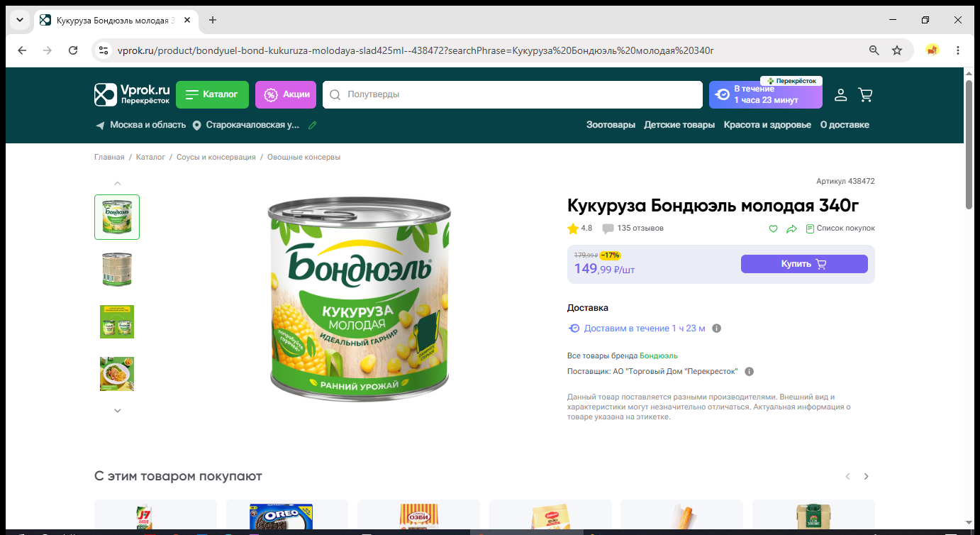Viewport: 980px width, 535px height.
Task: Open Бондюэль brand link
Action: click(659, 356)
